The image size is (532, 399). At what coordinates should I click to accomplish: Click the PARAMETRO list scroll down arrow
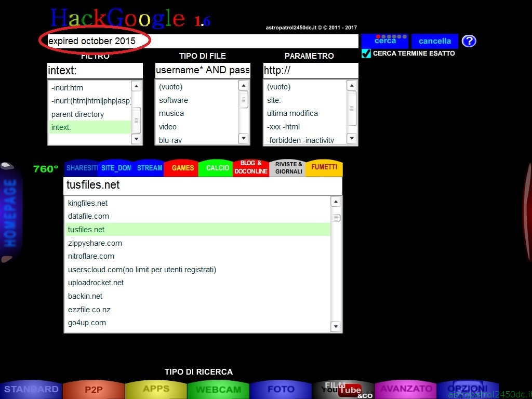tap(352, 138)
